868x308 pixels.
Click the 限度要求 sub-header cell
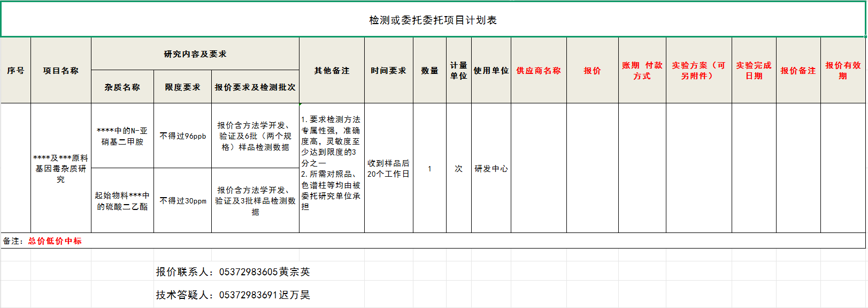[x=182, y=87]
